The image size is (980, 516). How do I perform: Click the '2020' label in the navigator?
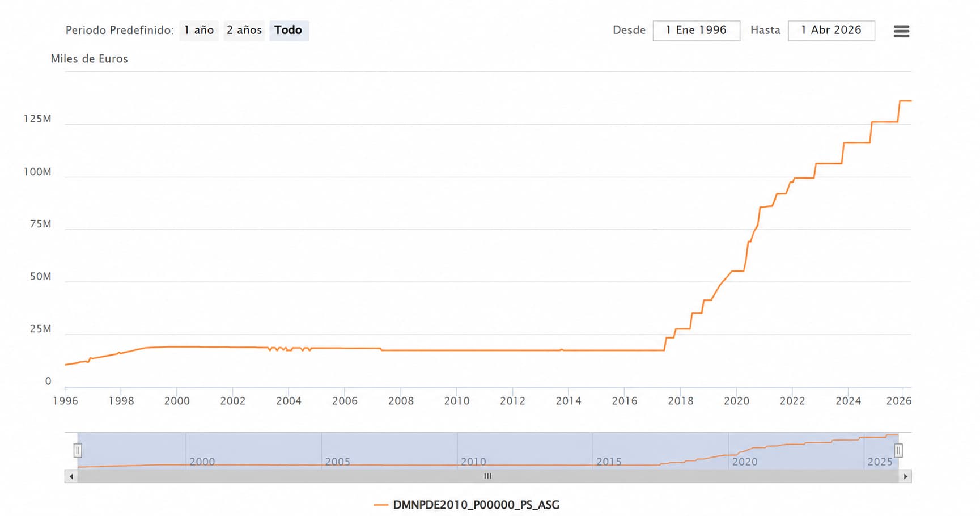point(745,462)
